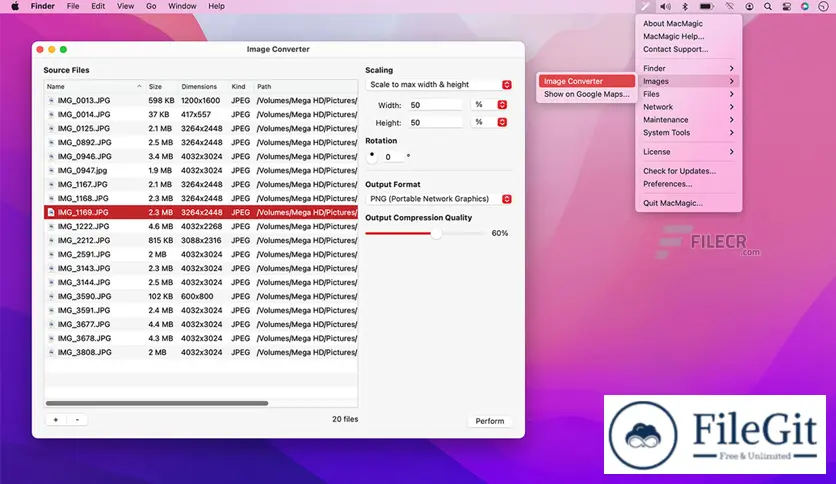Expand the License submenu
The height and width of the screenshot is (484, 836).
(688, 151)
